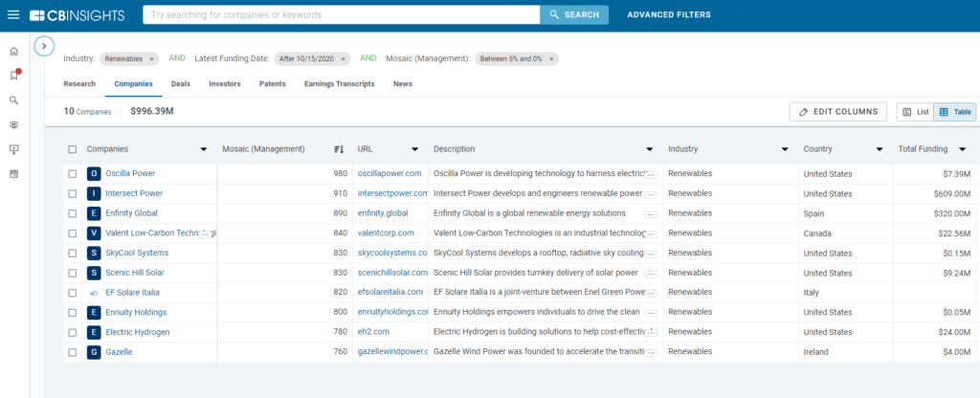Viewport: 980px width, 398px height.
Task: Switch to the News tab
Action: (403, 84)
